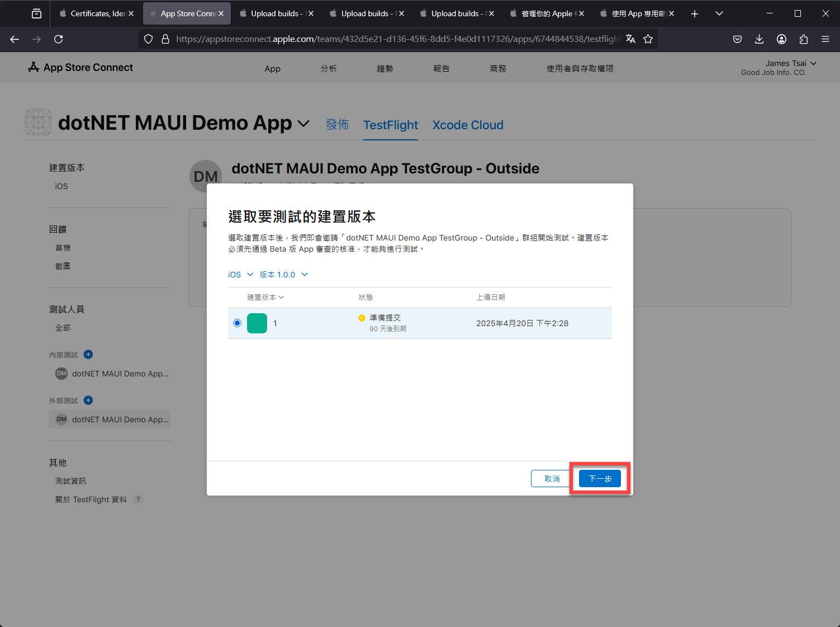Open the 分析 menu in the top navigation
Viewport: 840px width, 627px height.
click(329, 68)
